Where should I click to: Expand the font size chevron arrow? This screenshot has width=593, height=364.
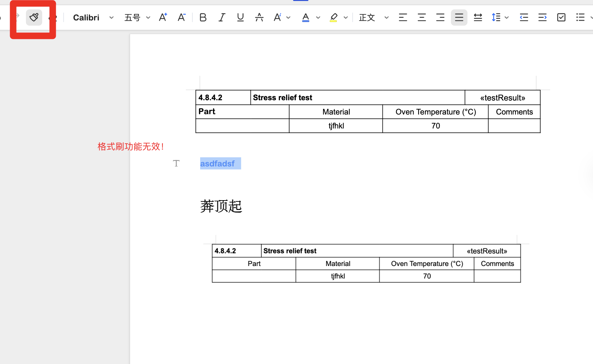(x=148, y=18)
